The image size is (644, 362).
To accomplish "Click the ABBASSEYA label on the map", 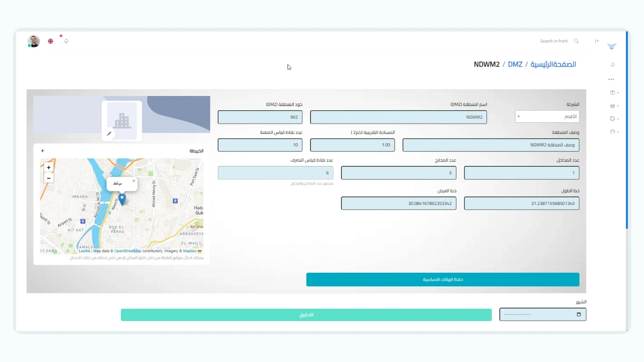I will (x=192, y=234).
